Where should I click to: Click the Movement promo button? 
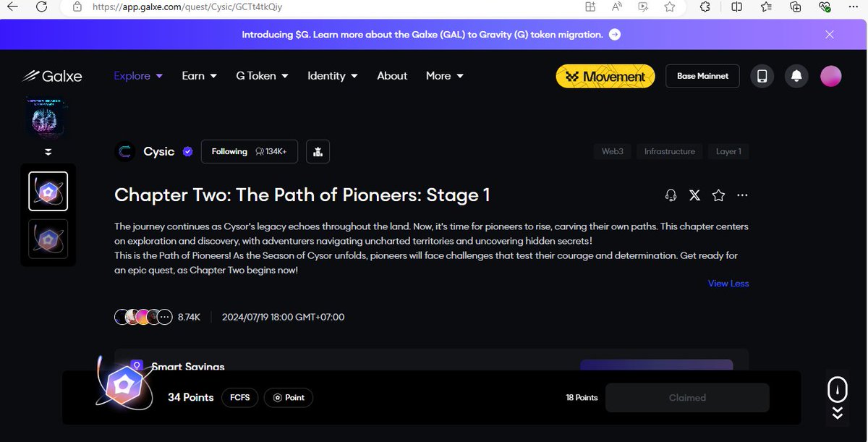(x=605, y=76)
